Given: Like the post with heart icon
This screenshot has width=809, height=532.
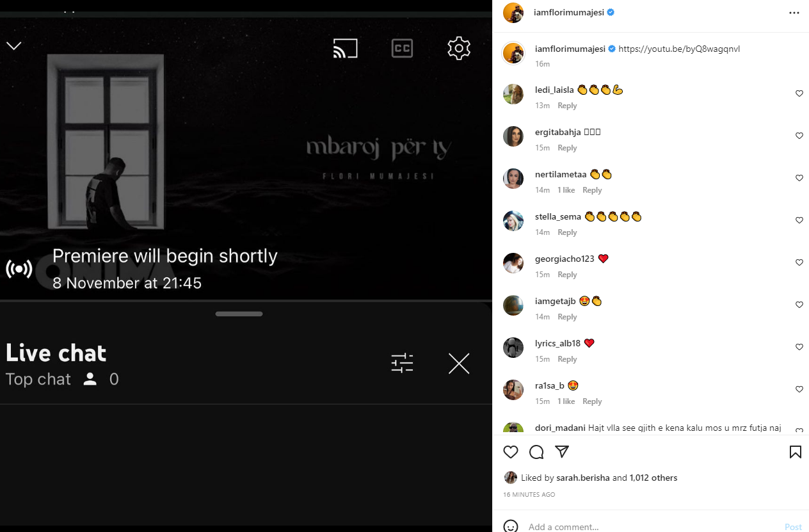Looking at the screenshot, I should point(511,452).
